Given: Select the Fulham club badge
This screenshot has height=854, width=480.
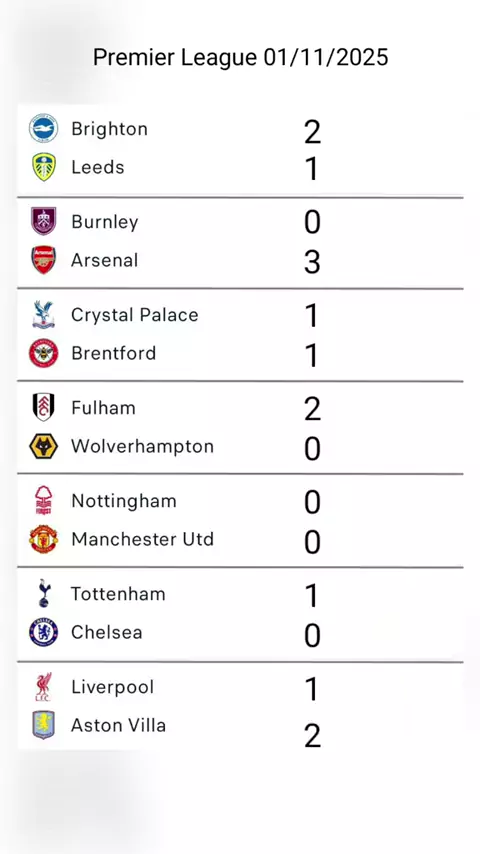Looking at the screenshot, I should 44,407.
